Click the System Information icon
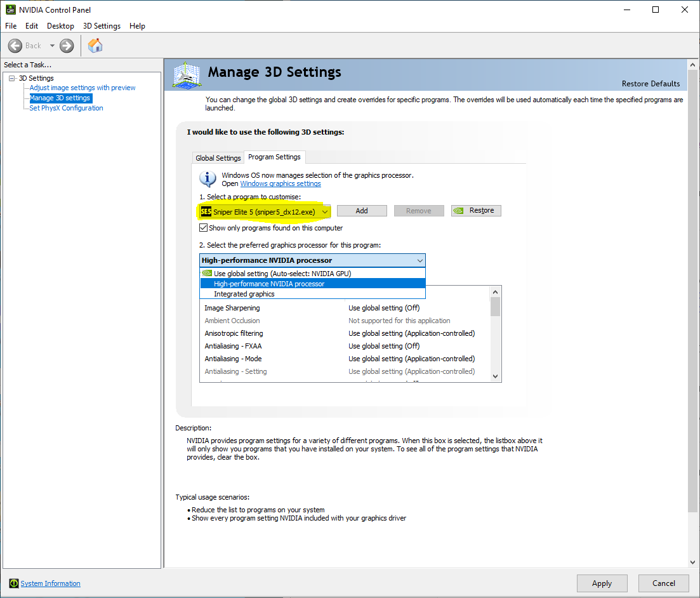The image size is (700, 598). (x=13, y=583)
